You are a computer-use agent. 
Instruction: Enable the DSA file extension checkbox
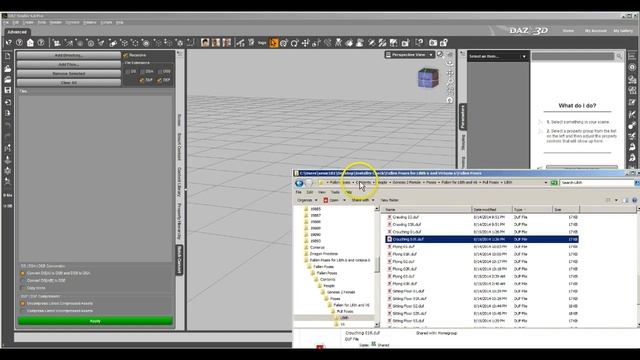(x=142, y=71)
